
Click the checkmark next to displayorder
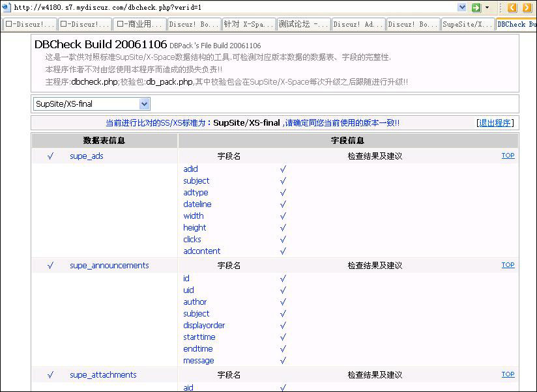click(283, 326)
